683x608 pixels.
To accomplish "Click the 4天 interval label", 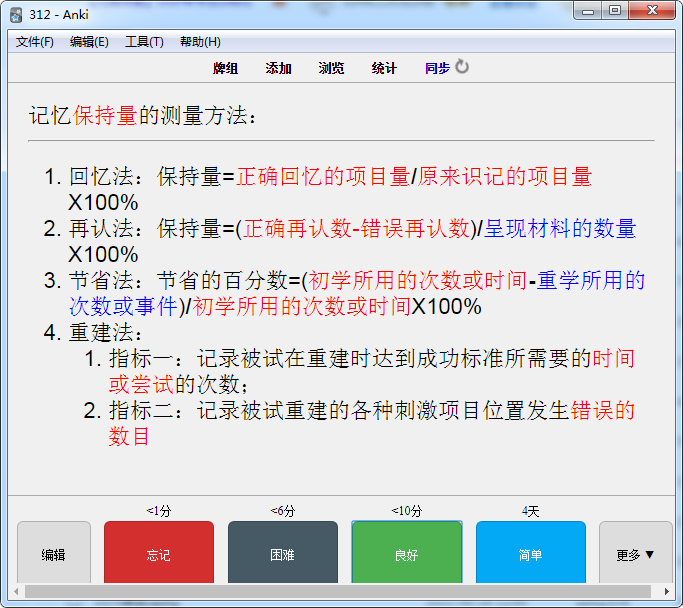I will [x=531, y=511].
